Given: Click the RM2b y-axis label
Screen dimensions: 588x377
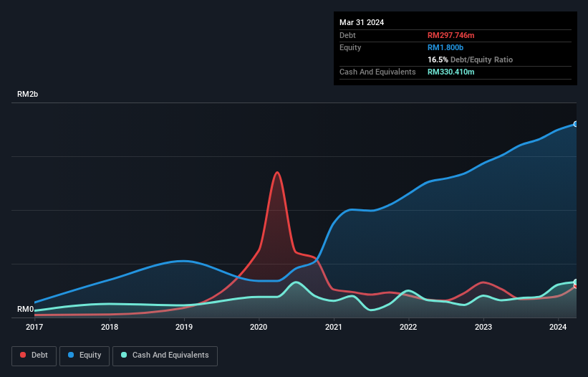Looking at the screenshot, I should (x=27, y=94).
